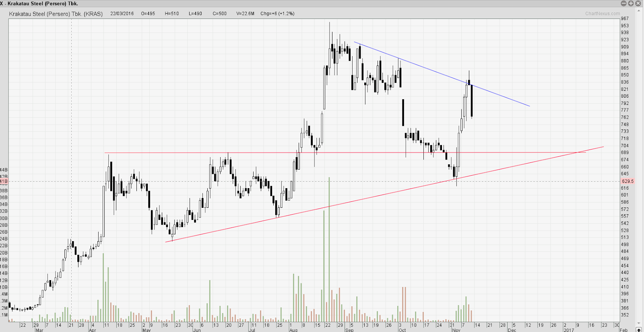This screenshot has width=644, height=332.
Task: Click the window title 'X - Krakatau Steel (Persero) Tbk.'
Action: (39, 4)
